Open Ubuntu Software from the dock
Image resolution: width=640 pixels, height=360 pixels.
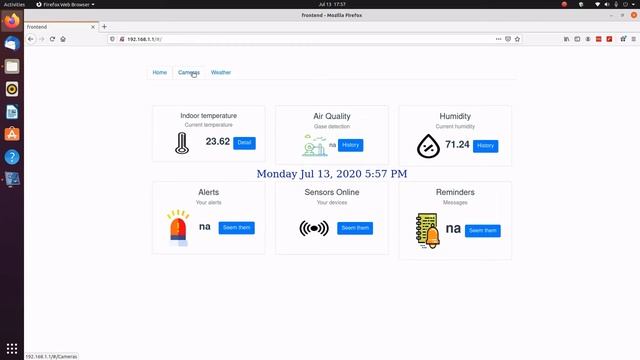[x=12, y=134]
